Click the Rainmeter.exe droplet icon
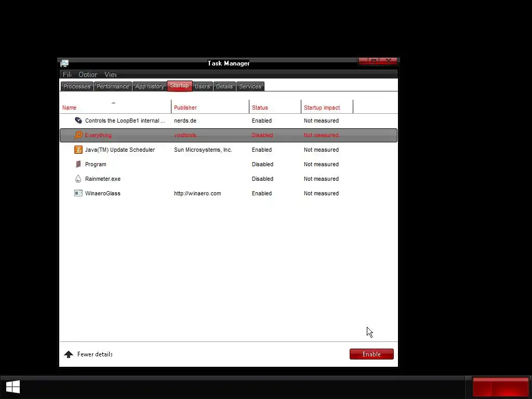Screen dimensions: 532x399 coord(78,179)
